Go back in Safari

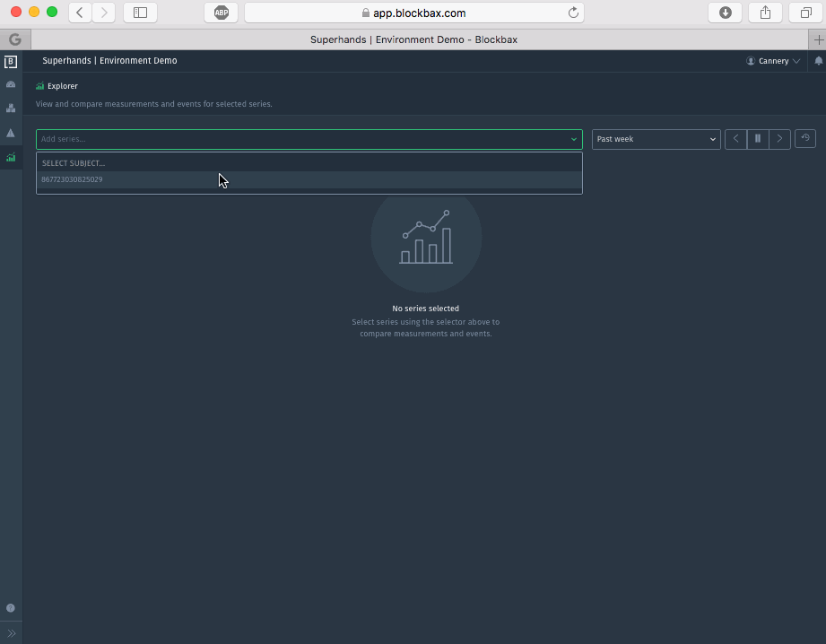(80, 13)
